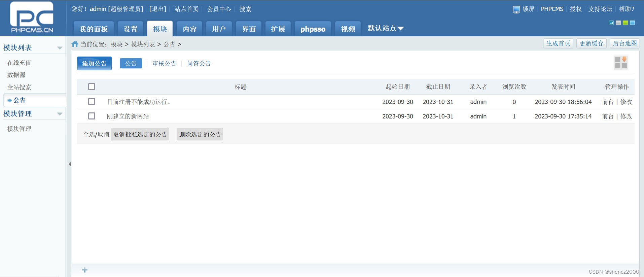Viewport: 644px width, 277px height.
Task: Click the 发表时间 value 2023-09-30 18:56:04
Action: pos(563,102)
